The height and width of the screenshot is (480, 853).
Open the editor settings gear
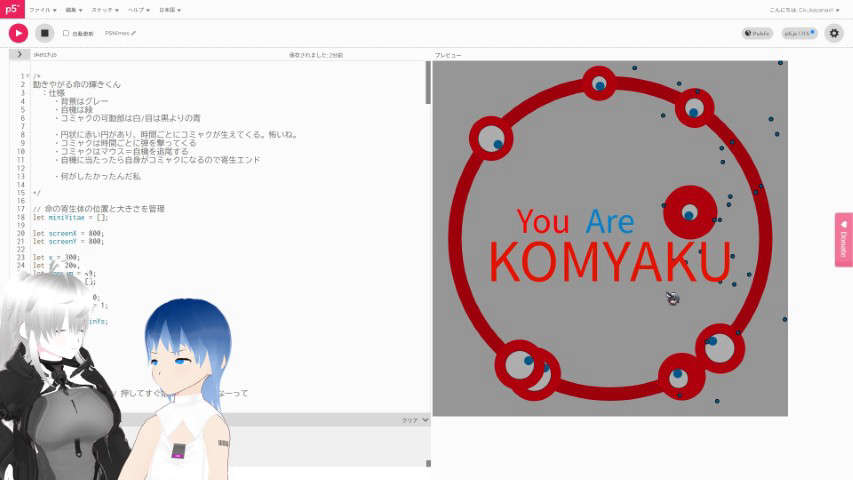pos(835,33)
